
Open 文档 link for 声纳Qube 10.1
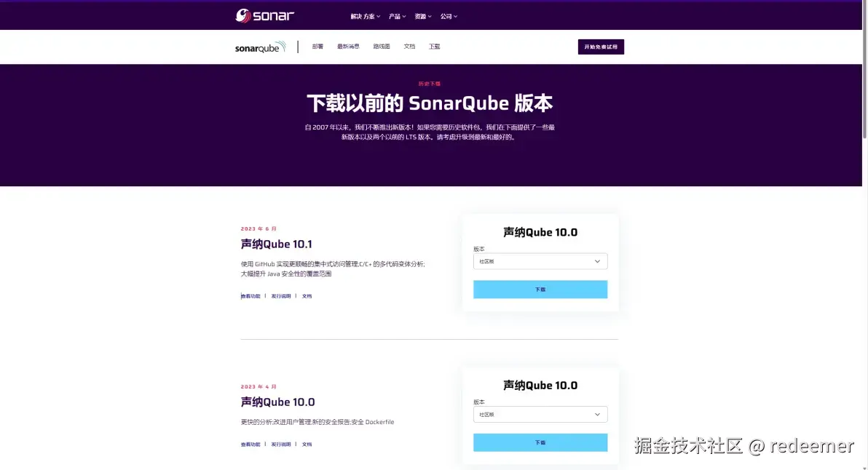307,296
